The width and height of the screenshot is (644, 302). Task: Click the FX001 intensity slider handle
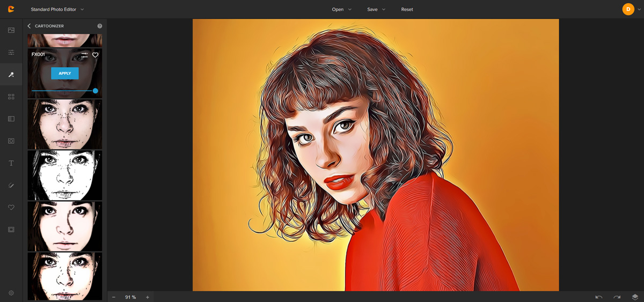coord(96,91)
